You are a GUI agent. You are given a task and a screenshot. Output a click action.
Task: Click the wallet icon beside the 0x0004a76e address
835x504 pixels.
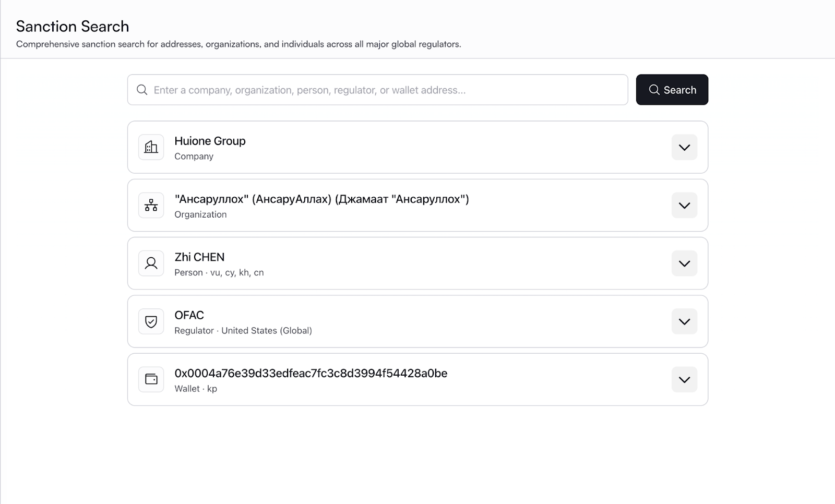tap(151, 379)
